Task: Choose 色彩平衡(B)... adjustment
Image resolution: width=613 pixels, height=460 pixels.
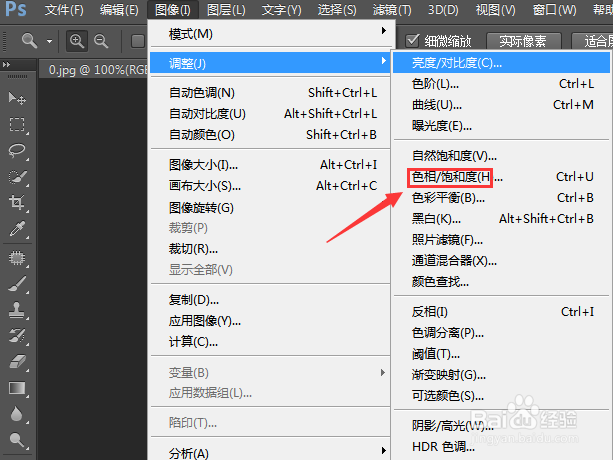Action: [501, 198]
